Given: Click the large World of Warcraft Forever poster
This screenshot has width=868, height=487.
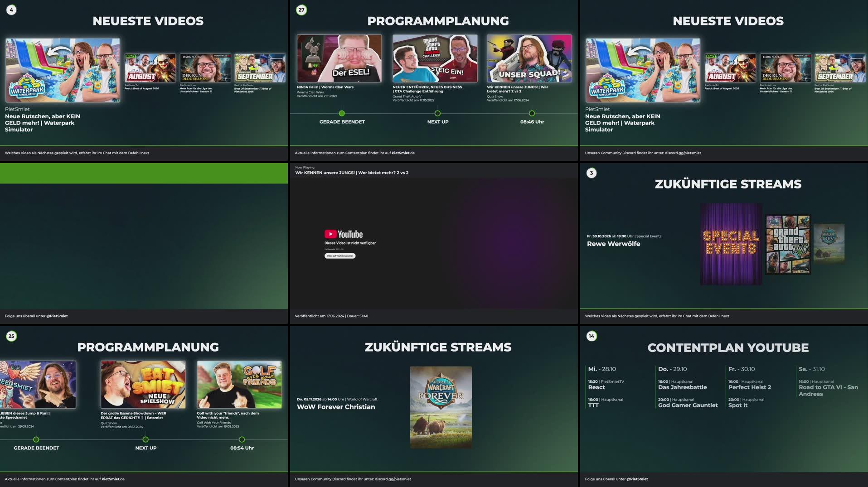Looking at the screenshot, I should pos(441,407).
